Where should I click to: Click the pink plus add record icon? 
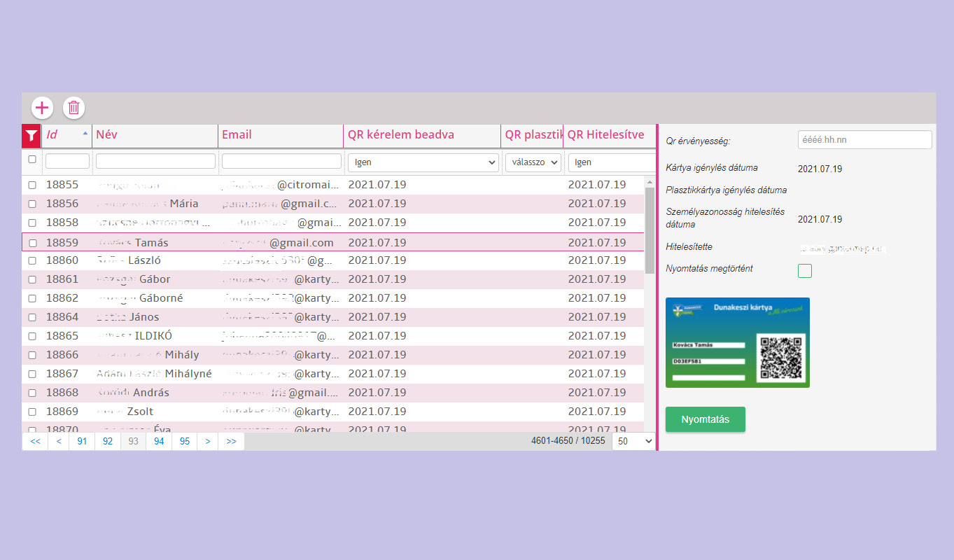pyautogui.click(x=42, y=108)
